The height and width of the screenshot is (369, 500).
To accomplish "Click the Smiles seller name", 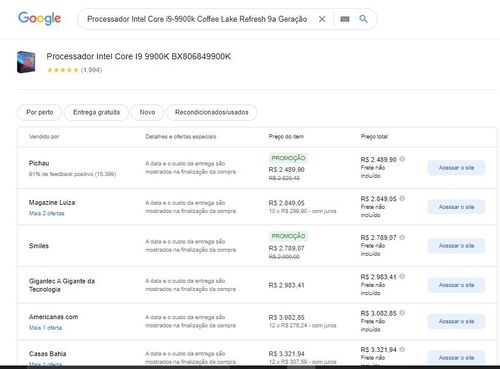I will 39,246.
